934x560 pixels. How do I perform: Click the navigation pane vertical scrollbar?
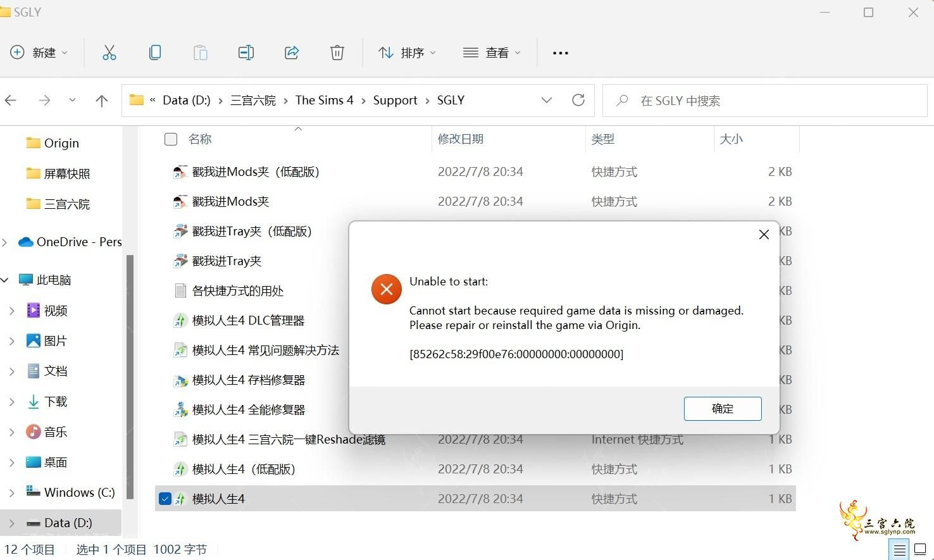pos(130,377)
